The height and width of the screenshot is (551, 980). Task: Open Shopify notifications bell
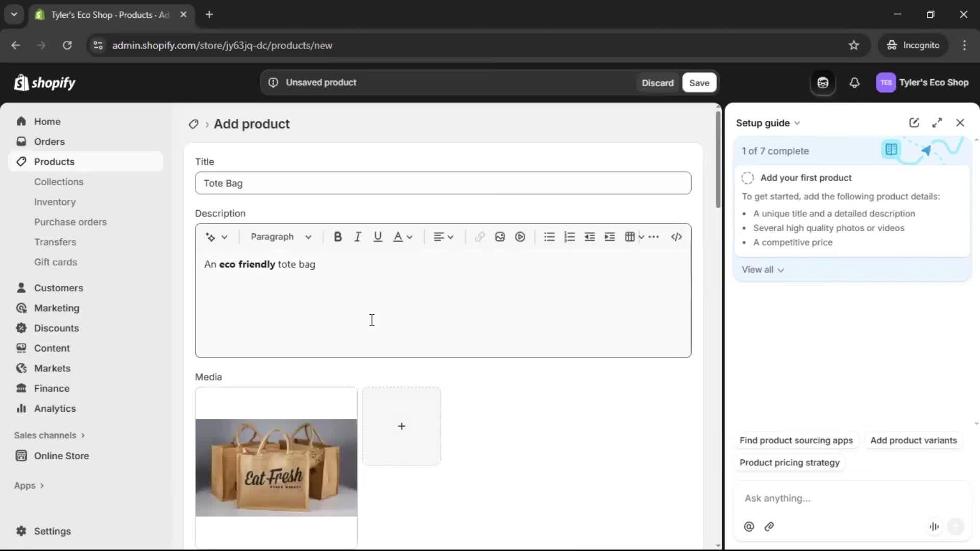[855, 83]
